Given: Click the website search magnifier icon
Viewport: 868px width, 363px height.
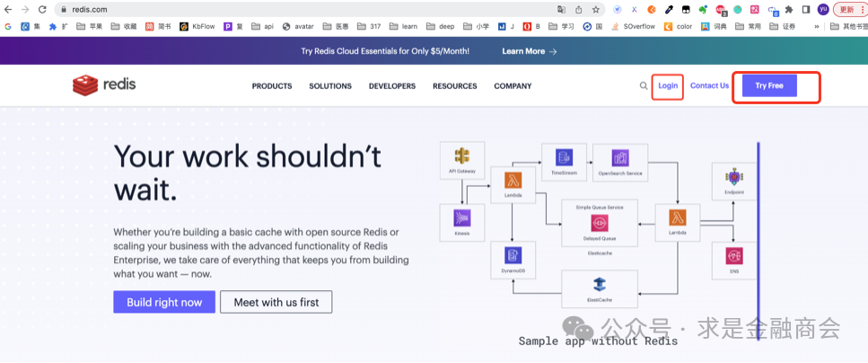Looking at the screenshot, I should click(x=644, y=86).
